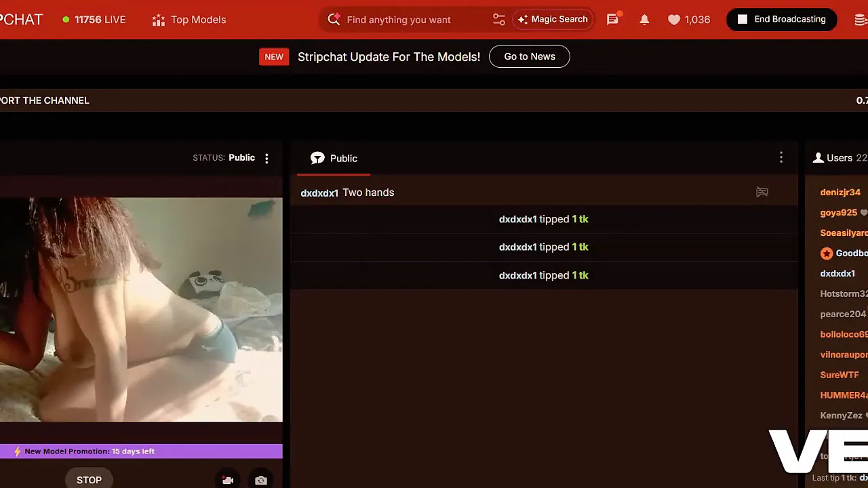Click the search magnifier icon
Screen dimensions: 868x488
334,20
